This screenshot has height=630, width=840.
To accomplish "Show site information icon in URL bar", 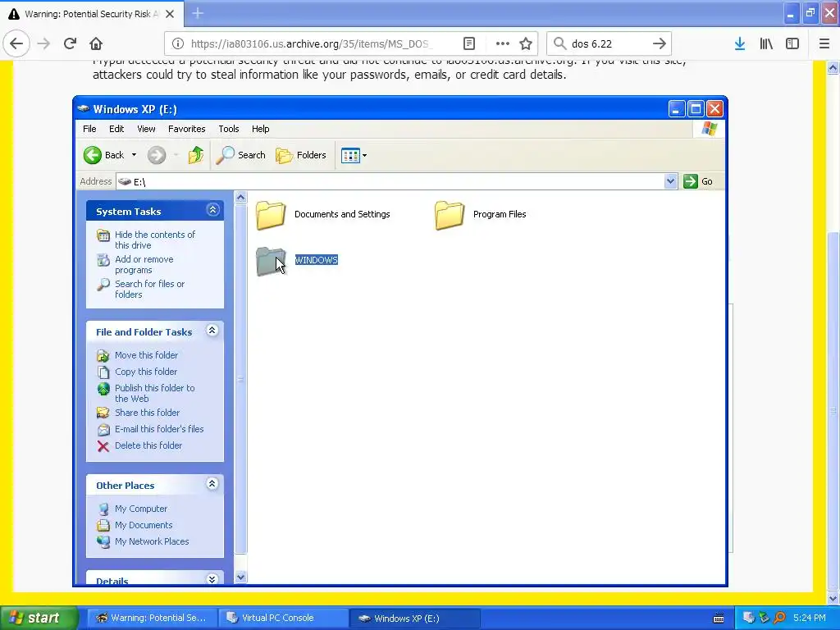I will pos(177,44).
